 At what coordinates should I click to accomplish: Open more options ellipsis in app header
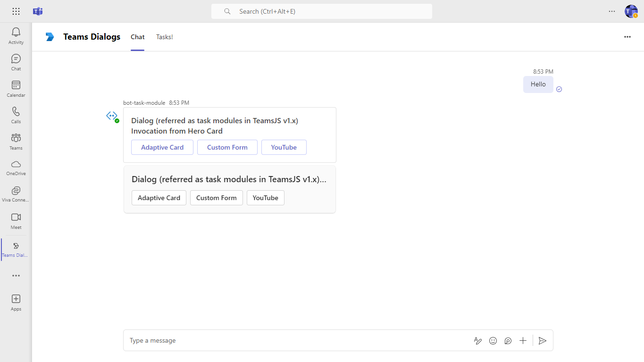tap(627, 37)
